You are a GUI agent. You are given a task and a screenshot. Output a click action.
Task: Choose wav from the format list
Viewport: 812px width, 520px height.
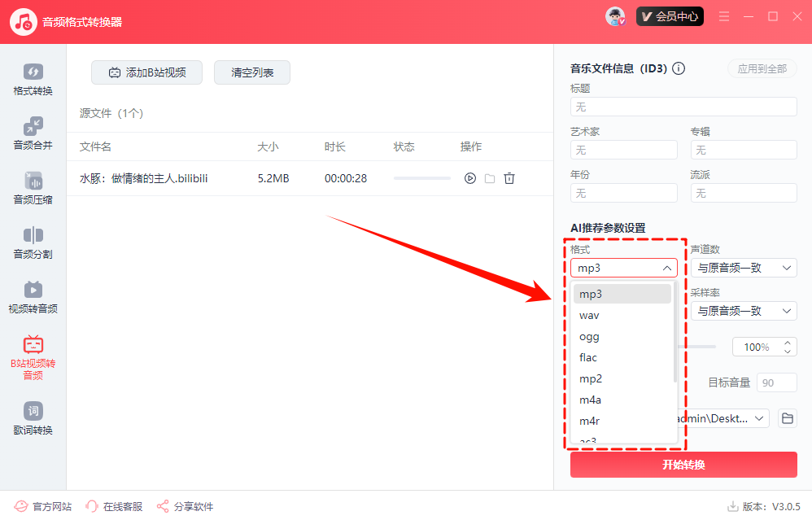point(590,315)
